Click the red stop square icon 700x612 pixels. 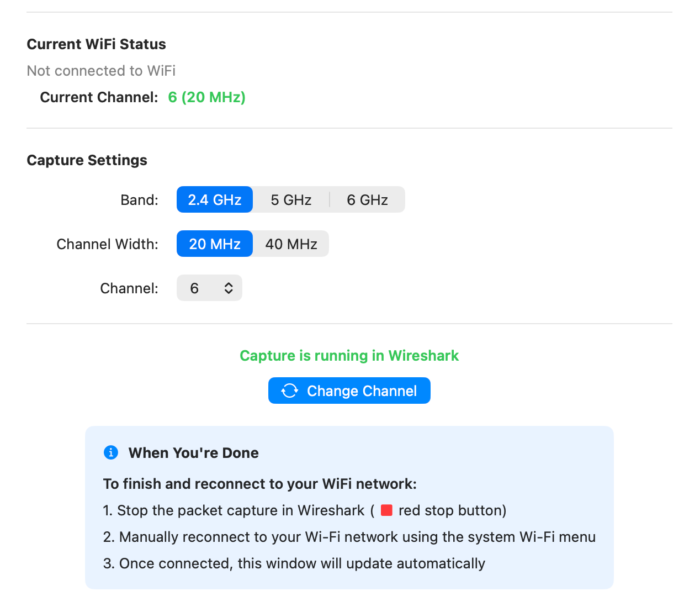coord(386,510)
